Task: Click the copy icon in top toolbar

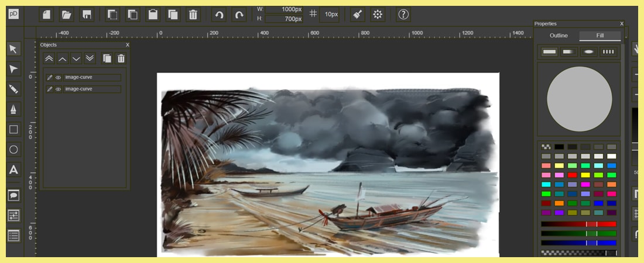Action: [x=132, y=15]
